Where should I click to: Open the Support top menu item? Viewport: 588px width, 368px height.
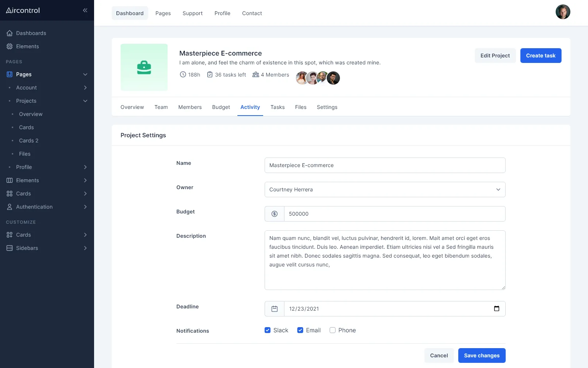(x=193, y=13)
